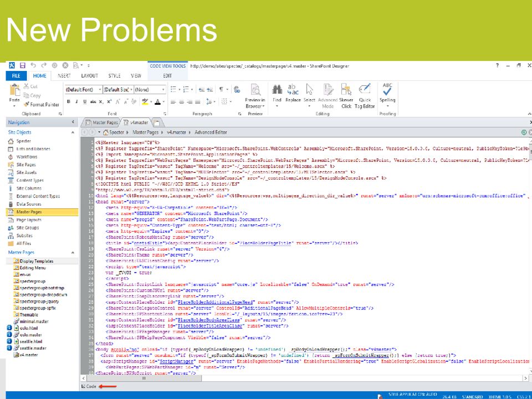
Task: Open Preview in Browser
Action: pyautogui.click(x=255, y=96)
